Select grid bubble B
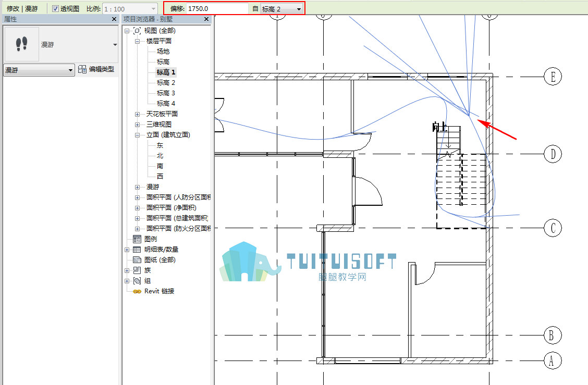Screen dimensions: 588x385 coord(553,335)
